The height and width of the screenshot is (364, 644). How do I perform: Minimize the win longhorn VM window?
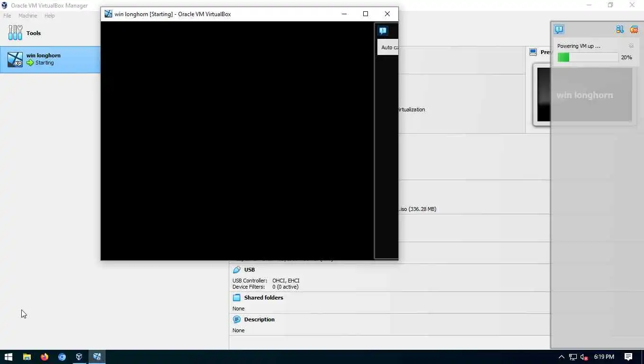point(344,14)
